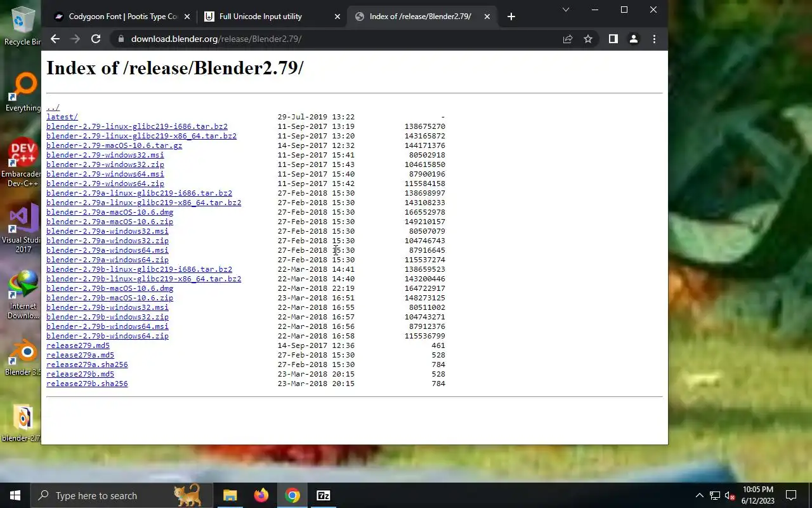Download blender-2.79a-macOS-10.6.dmg

tap(110, 212)
